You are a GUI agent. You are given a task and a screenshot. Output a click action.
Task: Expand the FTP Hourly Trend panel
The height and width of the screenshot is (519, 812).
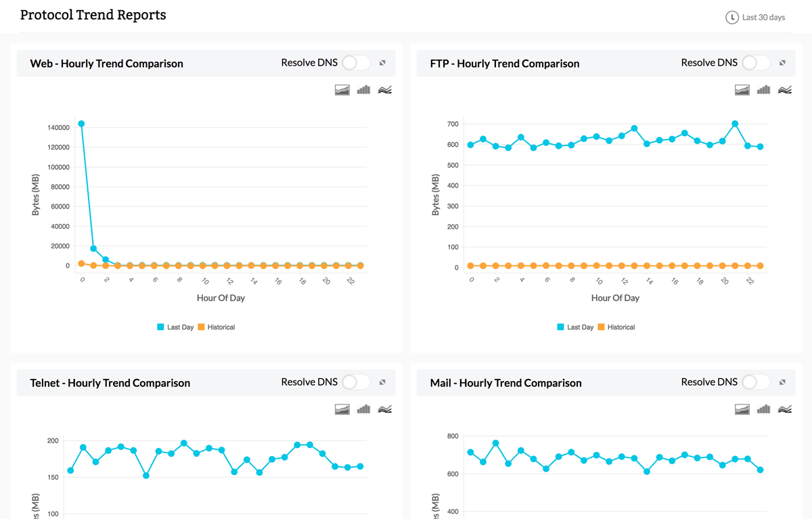point(782,63)
